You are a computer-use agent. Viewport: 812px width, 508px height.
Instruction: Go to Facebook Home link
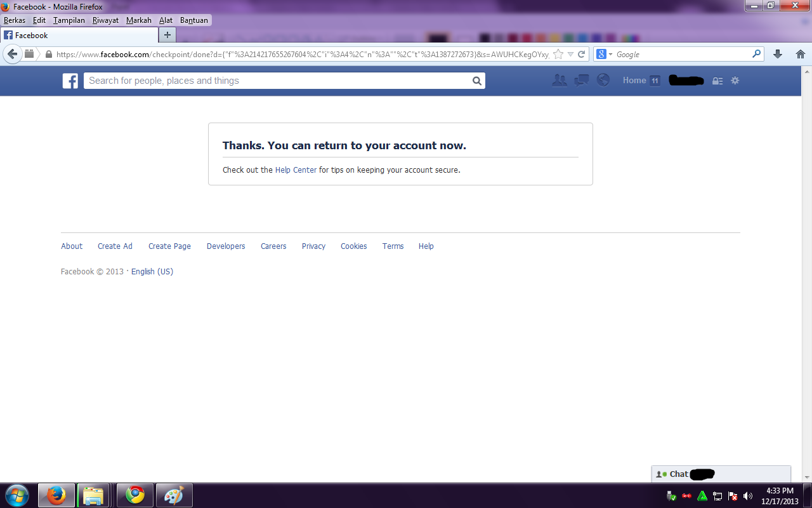pos(634,80)
